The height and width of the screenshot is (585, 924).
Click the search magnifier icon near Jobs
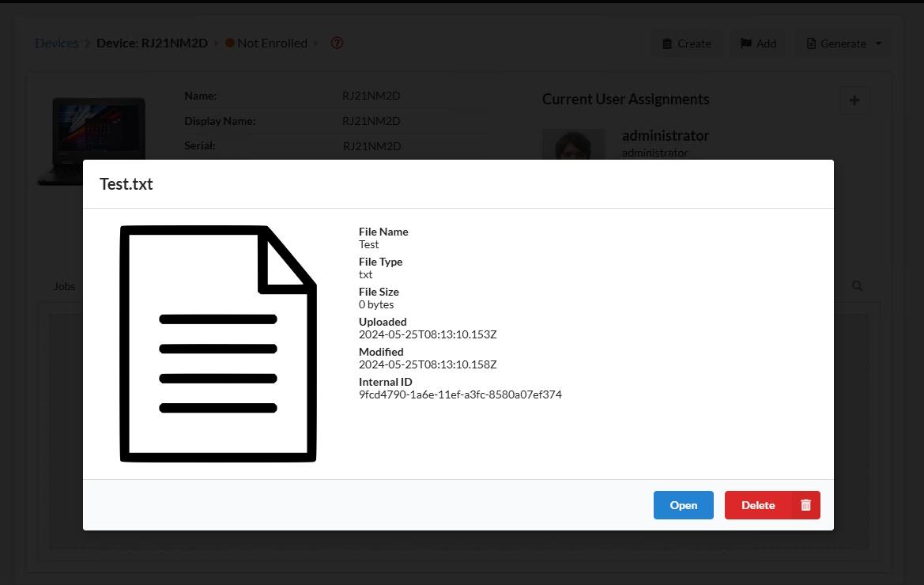tap(857, 286)
